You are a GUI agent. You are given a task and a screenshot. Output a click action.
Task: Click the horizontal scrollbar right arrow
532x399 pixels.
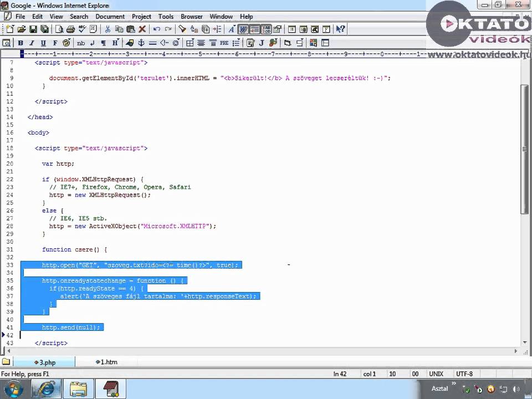(516, 351)
